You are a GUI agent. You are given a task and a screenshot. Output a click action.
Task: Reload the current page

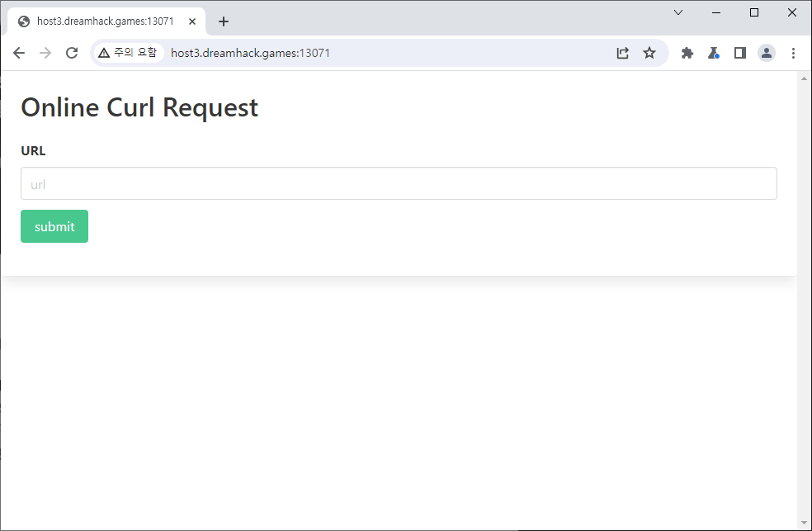[72, 53]
